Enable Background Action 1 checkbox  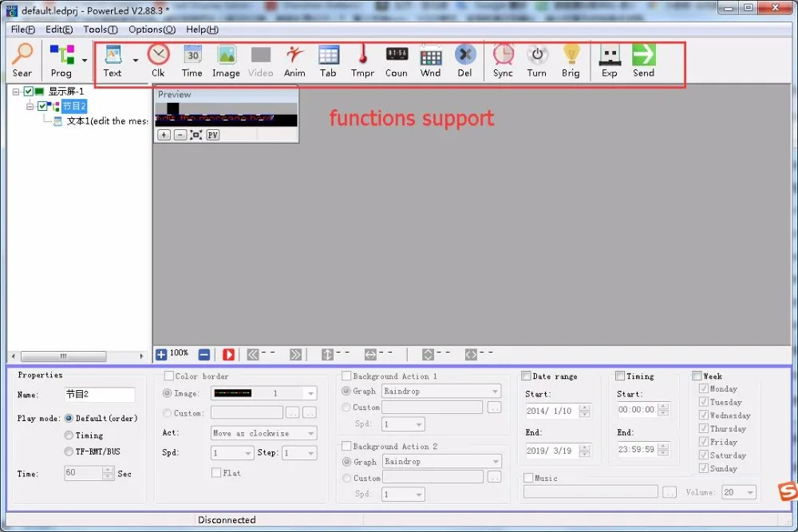pos(346,376)
